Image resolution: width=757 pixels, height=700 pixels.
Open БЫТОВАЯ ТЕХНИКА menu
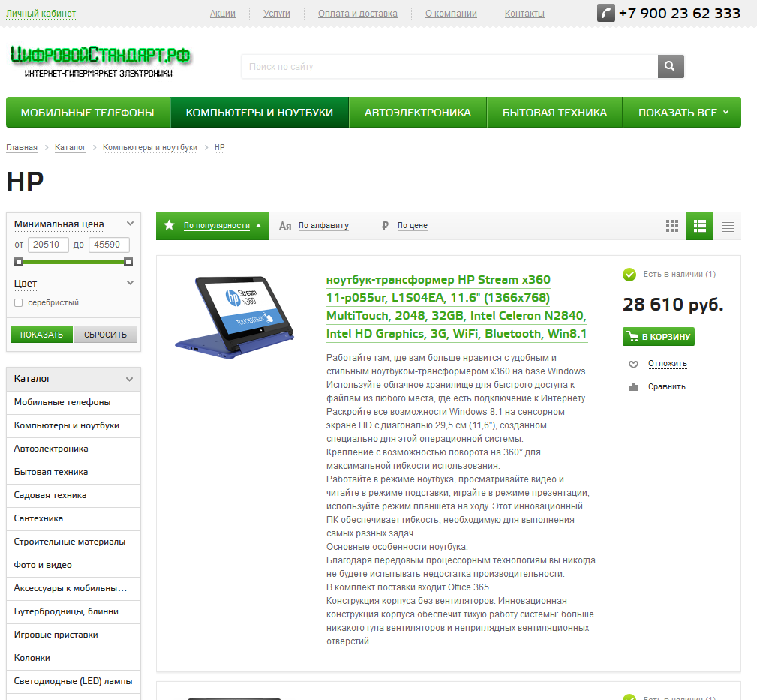(x=554, y=112)
